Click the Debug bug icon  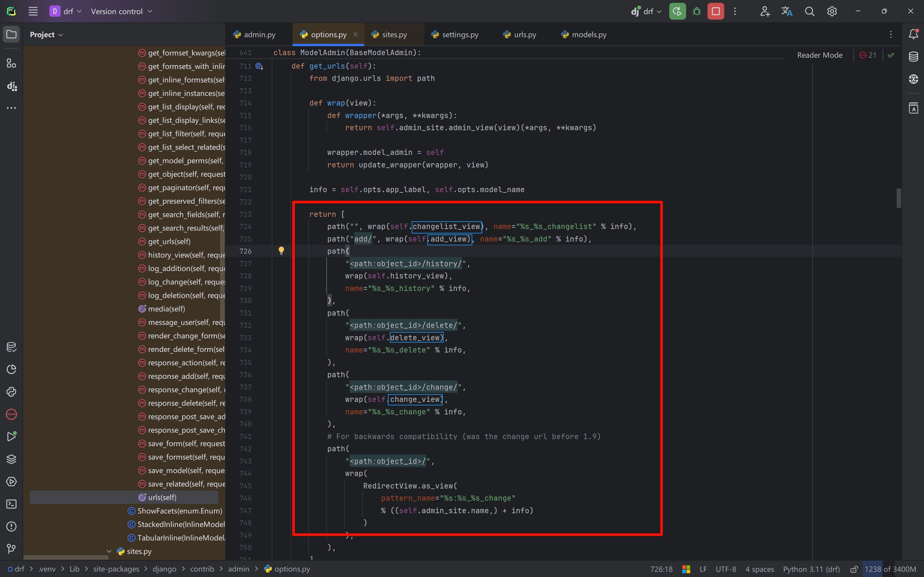point(697,12)
